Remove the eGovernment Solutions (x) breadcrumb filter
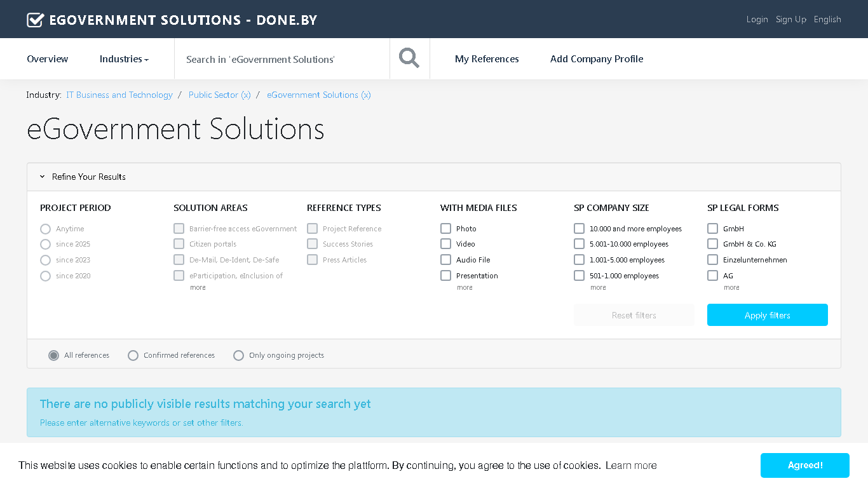The image size is (868, 488). coord(319,95)
